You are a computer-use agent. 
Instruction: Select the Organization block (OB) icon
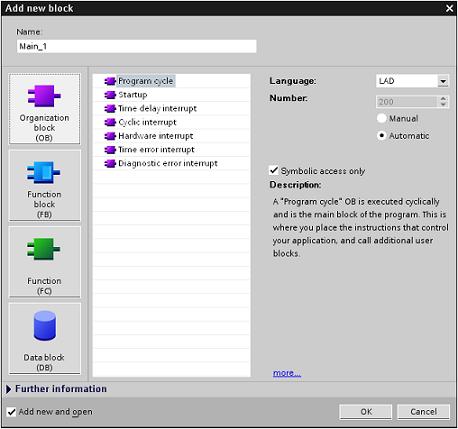point(44,96)
